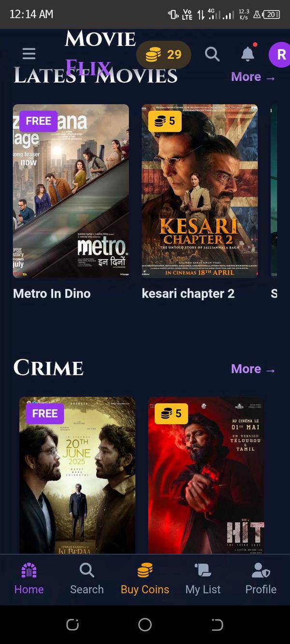290x644 pixels.
Task: Tap the FREE badge on Metro In Dino
Action: pyautogui.click(x=39, y=121)
